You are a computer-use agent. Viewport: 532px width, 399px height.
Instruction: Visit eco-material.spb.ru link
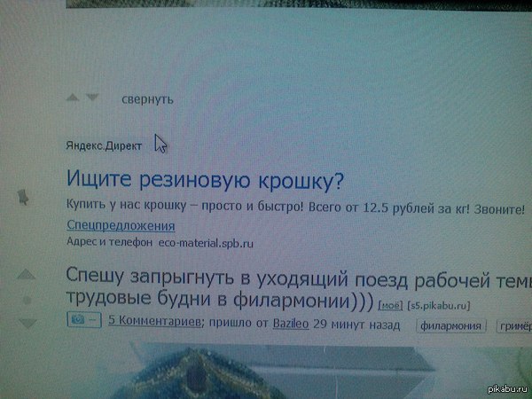pos(206,244)
